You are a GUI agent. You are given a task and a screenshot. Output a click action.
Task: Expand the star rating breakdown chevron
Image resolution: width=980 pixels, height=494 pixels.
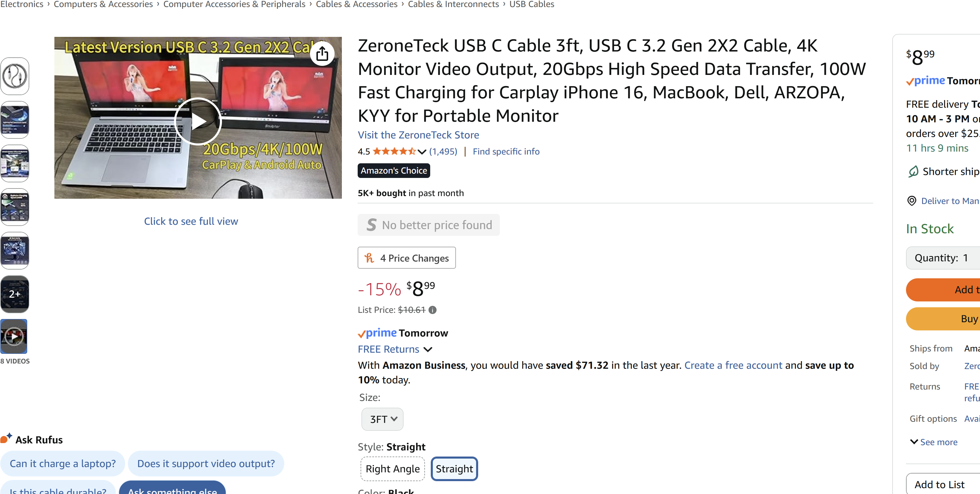click(x=421, y=152)
